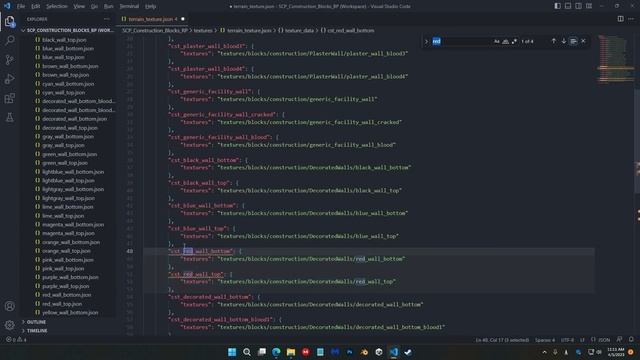The image size is (640, 360).
Task: Open the Selection menu
Action: [57, 6]
